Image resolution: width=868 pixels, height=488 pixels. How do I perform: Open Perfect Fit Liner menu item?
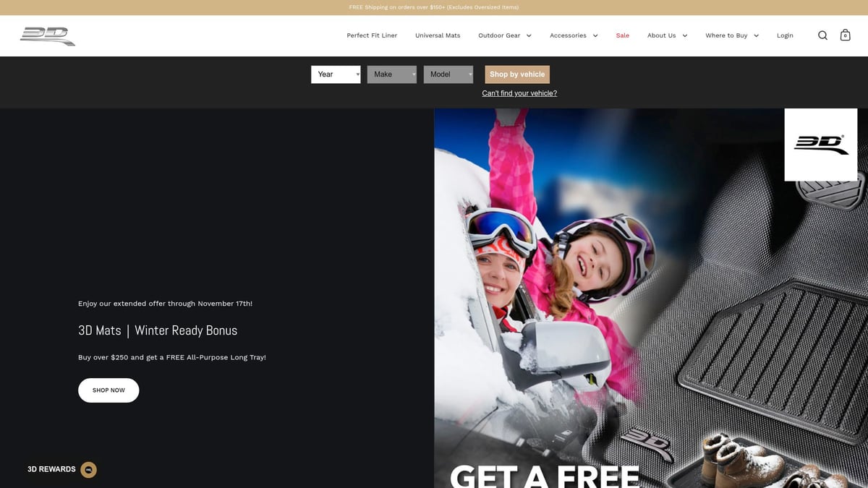pyautogui.click(x=372, y=35)
